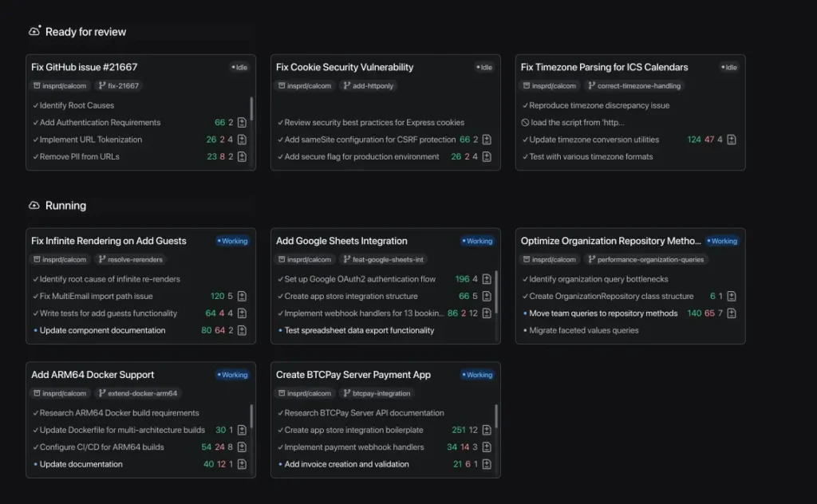Click the blocked icon beside load the script step
The height and width of the screenshot is (504, 817).
(525, 123)
